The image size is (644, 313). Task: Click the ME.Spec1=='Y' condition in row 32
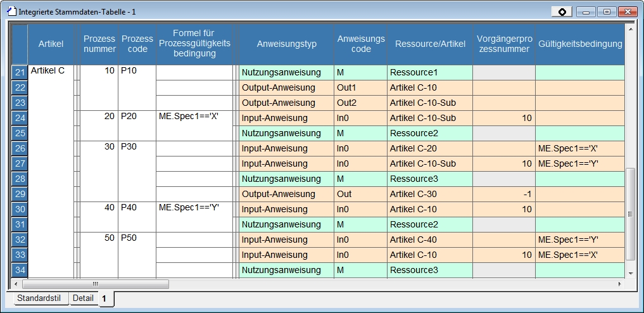(580, 240)
